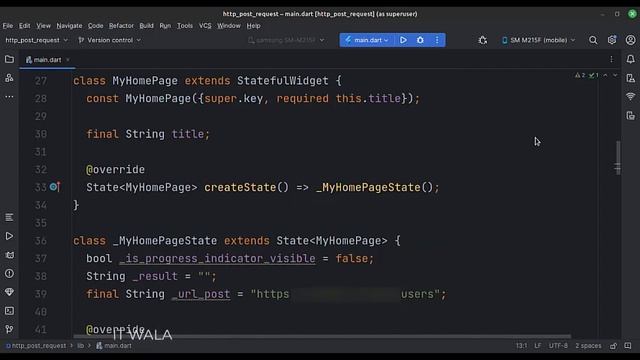The width and height of the screenshot is (640, 360).
Task: Open editor tab options vertical dots
Action: pos(611,60)
